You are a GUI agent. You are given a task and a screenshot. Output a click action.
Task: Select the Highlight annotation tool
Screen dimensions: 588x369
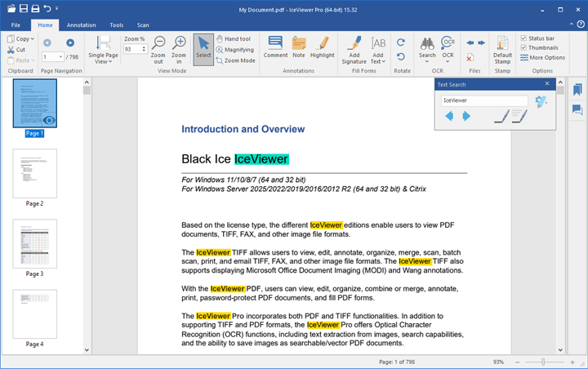click(x=322, y=47)
